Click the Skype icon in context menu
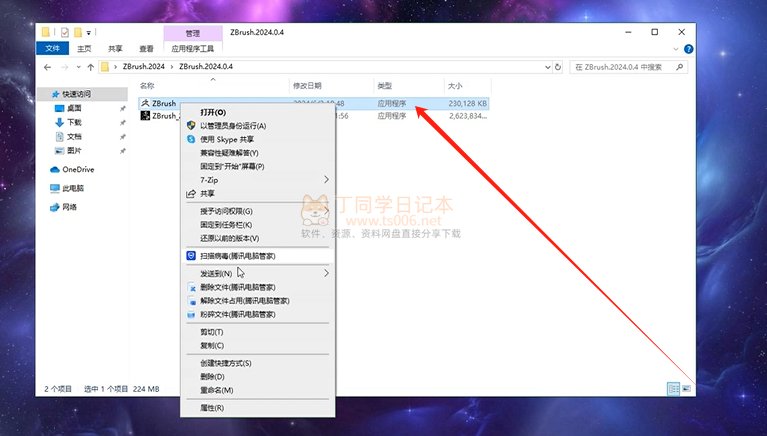Viewport: 767px width, 436px height. [191, 139]
